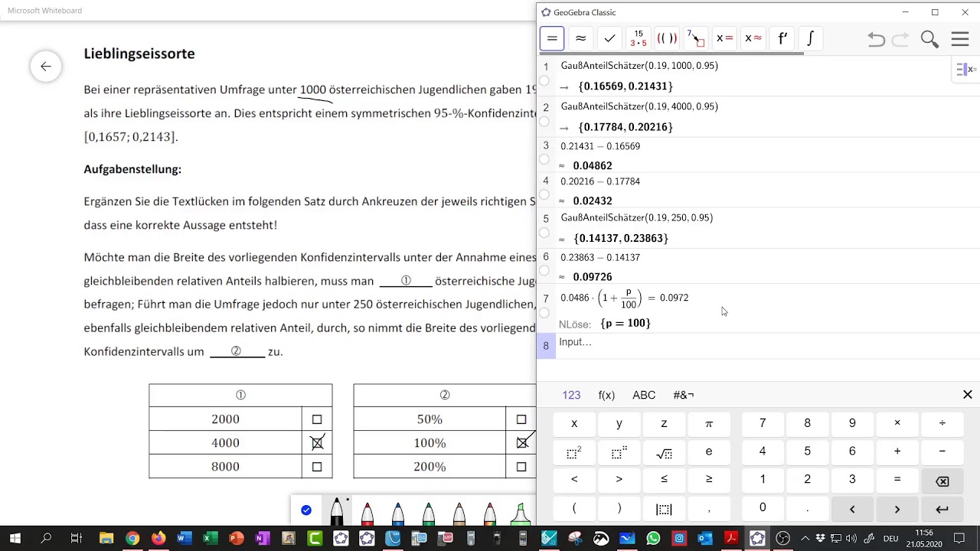Open Task View on taskbar
This screenshot has height=551, width=980.
coord(76,539)
